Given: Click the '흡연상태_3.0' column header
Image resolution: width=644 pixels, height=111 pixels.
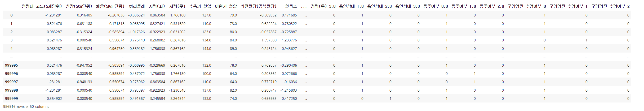Looking at the screenshot, I should pos(407,6).
